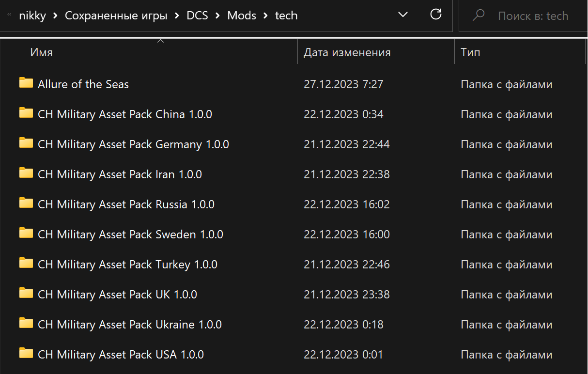Click type 'Папка с файлами' in the Turkey row
The height and width of the screenshot is (374, 588).
click(x=507, y=265)
